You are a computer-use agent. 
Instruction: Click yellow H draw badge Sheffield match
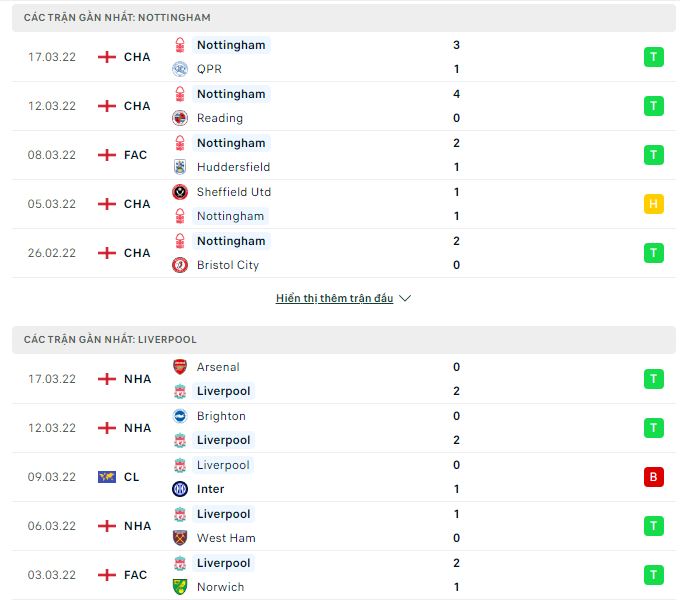pyautogui.click(x=654, y=204)
